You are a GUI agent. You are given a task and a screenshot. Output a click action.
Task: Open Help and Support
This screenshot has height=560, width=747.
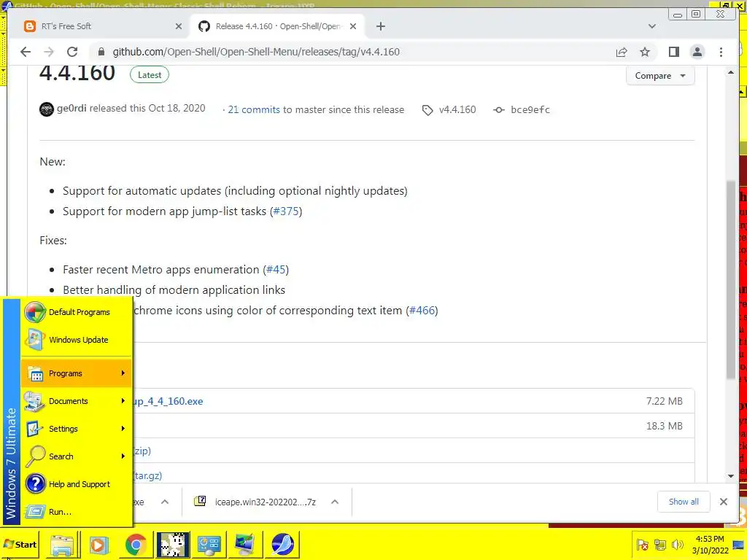pos(76,484)
